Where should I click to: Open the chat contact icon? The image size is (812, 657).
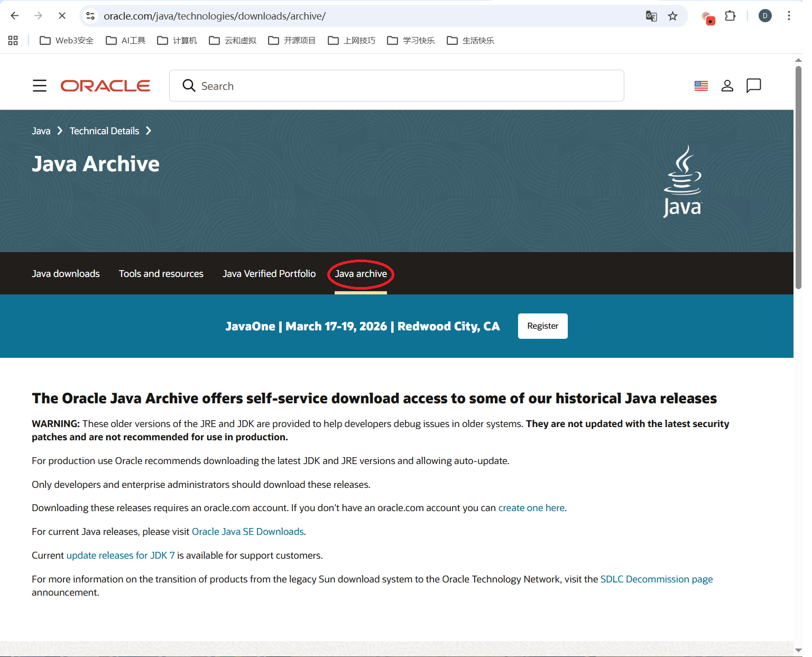coord(753,86)
